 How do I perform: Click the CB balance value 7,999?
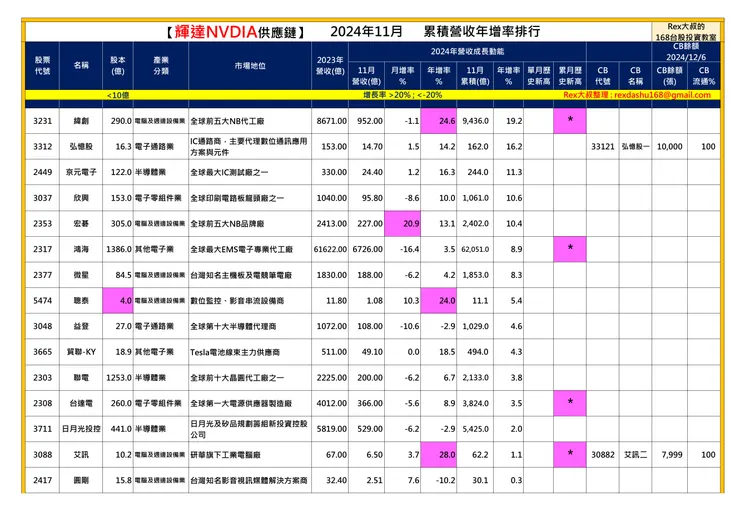pyautogui.click(x=672, y=455)
